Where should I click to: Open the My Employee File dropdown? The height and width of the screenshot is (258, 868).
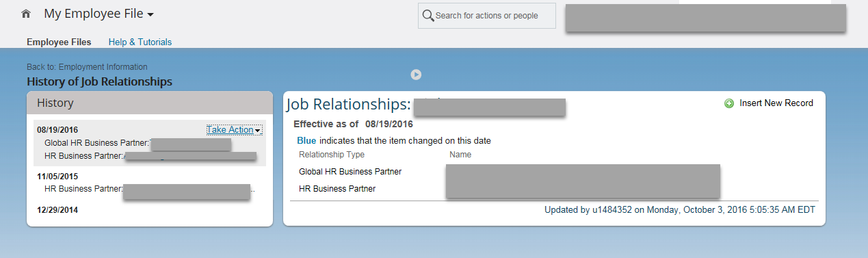[x=98, y=14]
